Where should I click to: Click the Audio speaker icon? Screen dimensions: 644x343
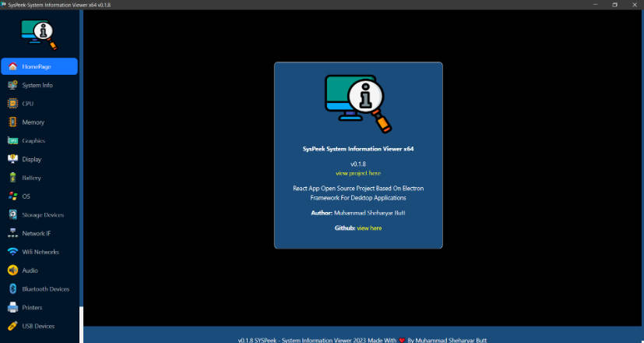pyautogui.click(x=12, y=271)
